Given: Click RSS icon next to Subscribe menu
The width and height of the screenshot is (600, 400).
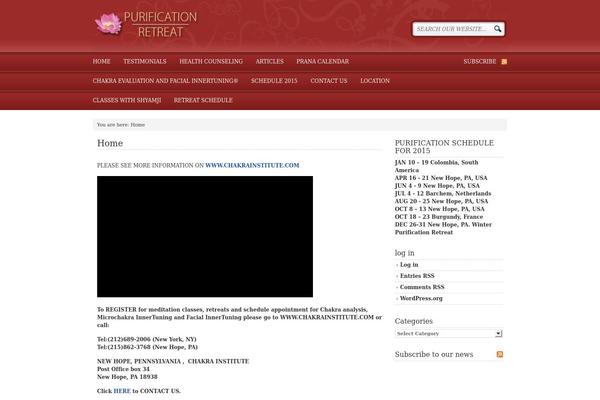Looking at the screenshot, I should tap(504, 62).
